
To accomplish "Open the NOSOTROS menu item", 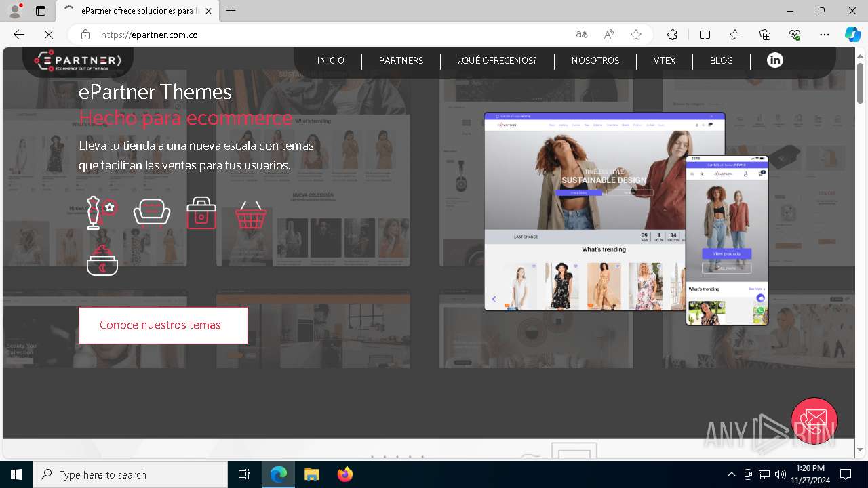I will coord(595,60).
